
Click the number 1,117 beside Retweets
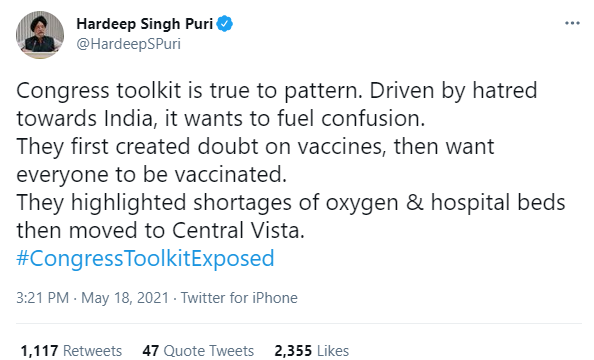(x=39, y=351)
